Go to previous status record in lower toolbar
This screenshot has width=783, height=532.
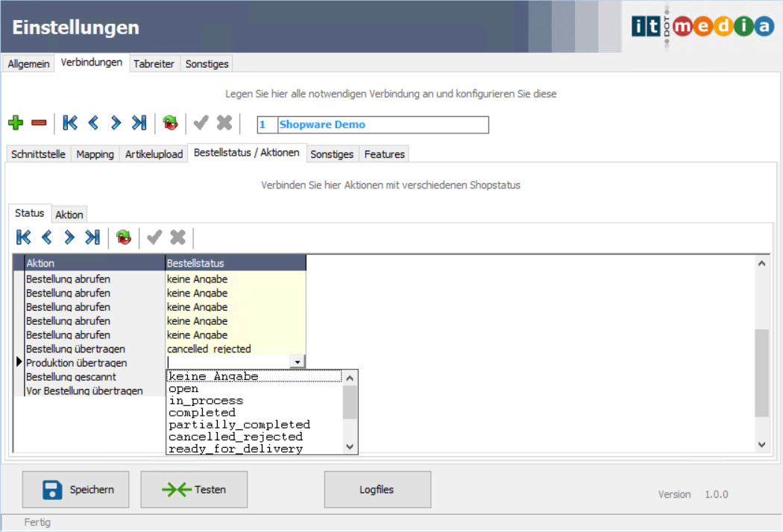(x=47, y=238)
